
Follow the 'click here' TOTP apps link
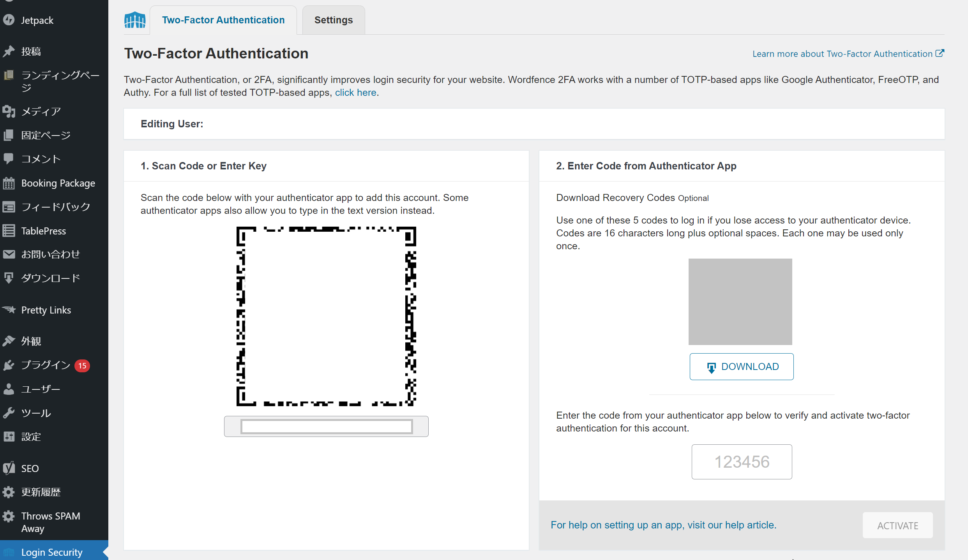(355, 93)
